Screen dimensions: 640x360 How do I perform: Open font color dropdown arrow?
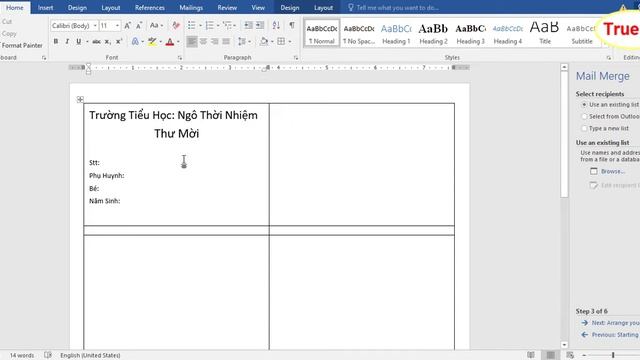178,42
